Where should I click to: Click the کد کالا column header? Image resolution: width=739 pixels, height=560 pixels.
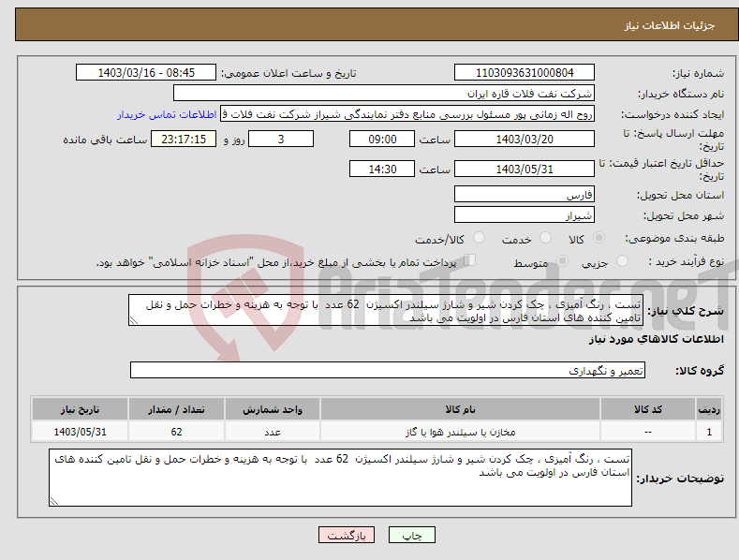click(x=648, y=409)
